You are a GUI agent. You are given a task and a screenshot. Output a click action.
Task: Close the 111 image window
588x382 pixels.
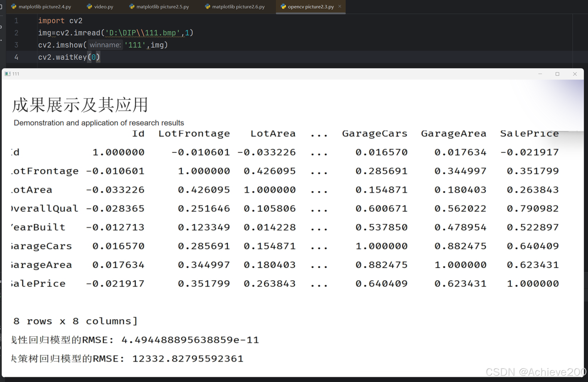pos(575,74)
